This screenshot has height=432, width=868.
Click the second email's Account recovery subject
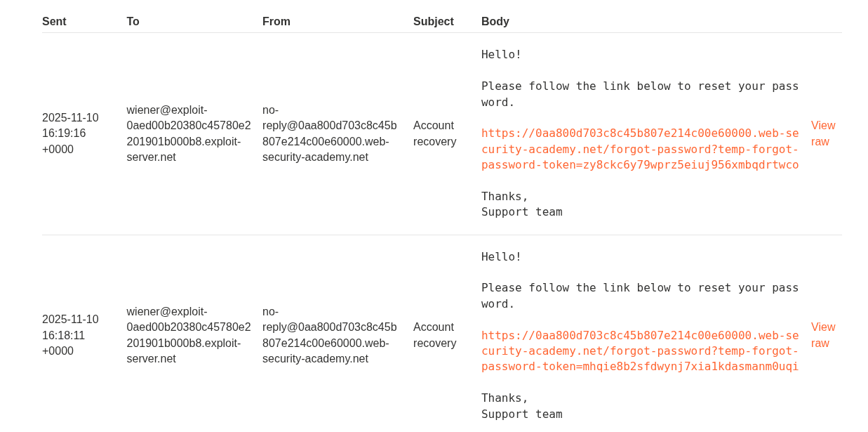point(434,335)
